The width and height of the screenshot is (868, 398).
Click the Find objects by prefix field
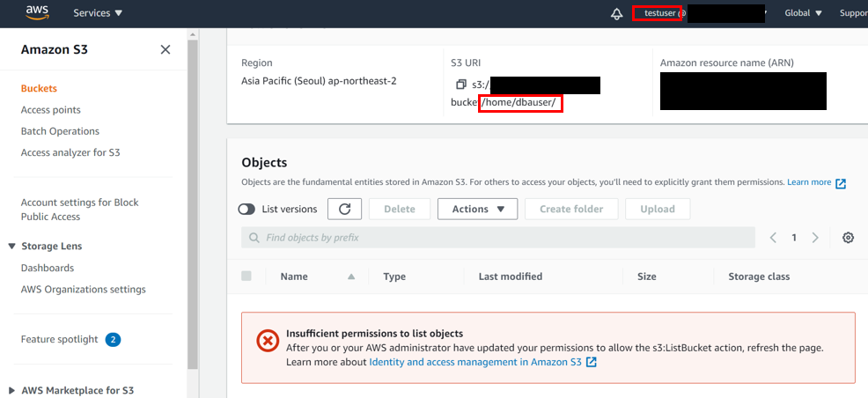click(x=498, y=238)
